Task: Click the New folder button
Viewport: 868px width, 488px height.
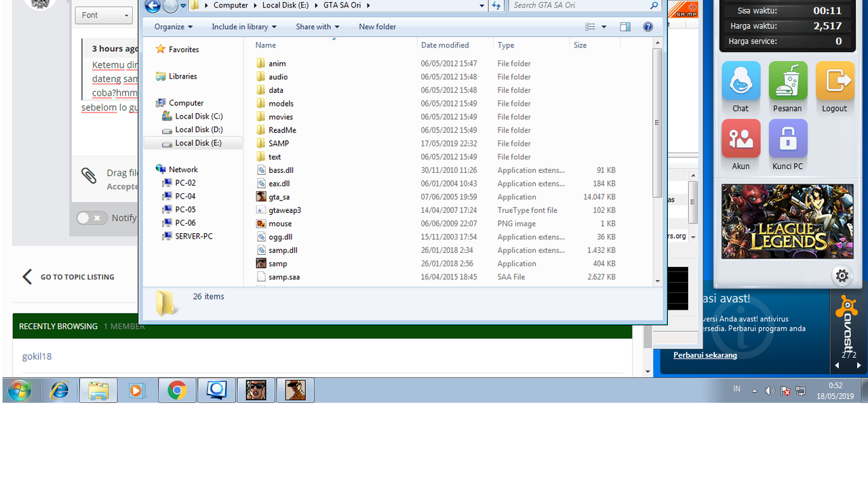Action: point(378,26)
